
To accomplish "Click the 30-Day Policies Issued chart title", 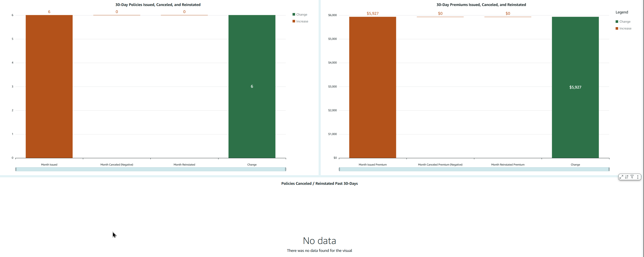I will (158, 5).
